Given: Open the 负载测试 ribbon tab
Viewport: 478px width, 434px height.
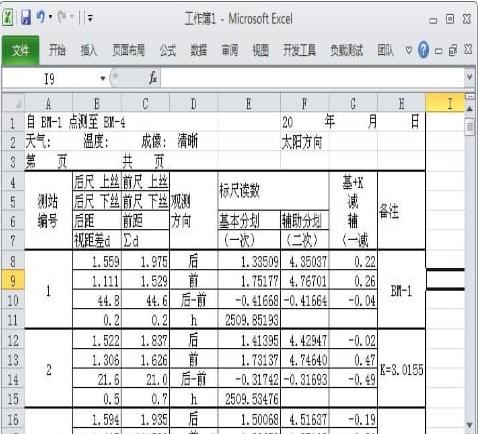Looking at the screenshot, I should (346, 51).
